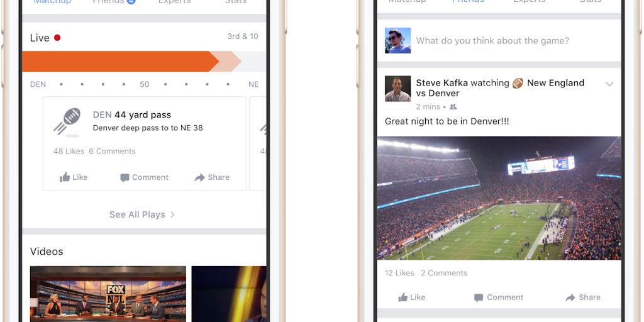Viewport: 644px width, 322px height.
Task: Open the stadium photo in the post
Action: [499, 198]
